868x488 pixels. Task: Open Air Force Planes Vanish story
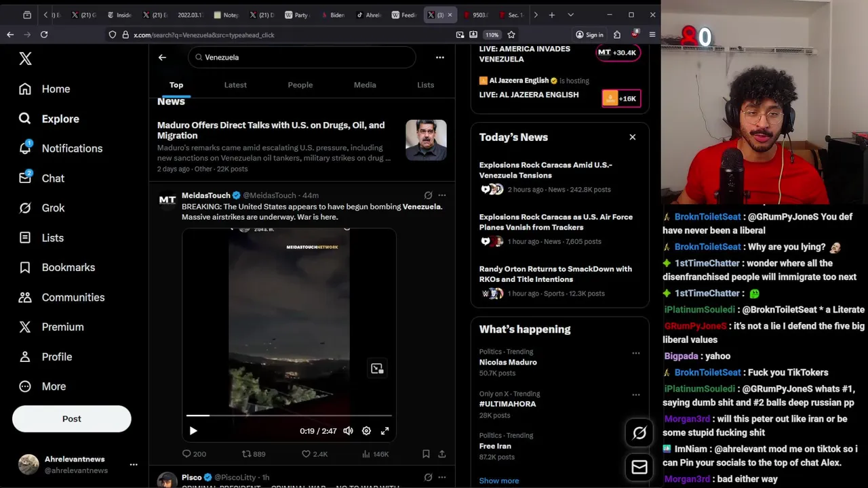(556, 222)
